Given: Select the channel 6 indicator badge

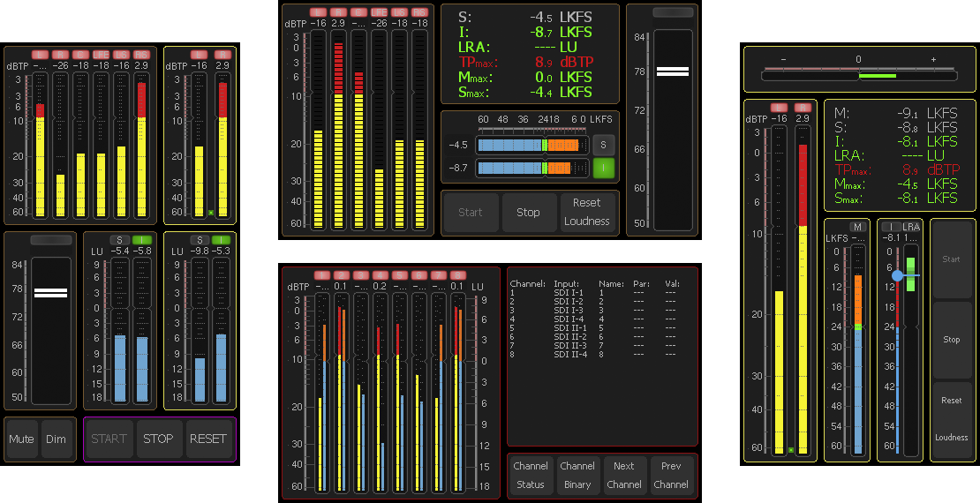Looking at the screenshot, I should tap(418, 275).
